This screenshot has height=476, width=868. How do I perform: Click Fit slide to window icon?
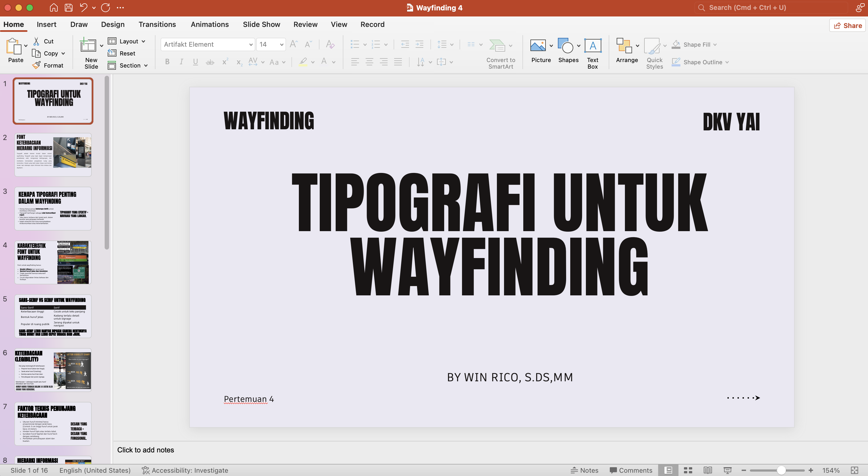pyautogui.click(x=855, y=470)
